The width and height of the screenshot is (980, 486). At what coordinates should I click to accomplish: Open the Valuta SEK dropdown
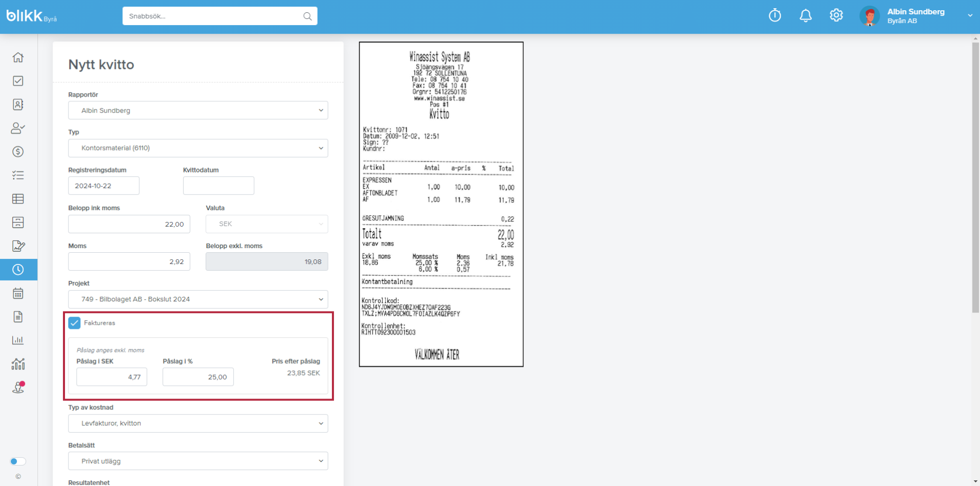click(x=267, y=224)
